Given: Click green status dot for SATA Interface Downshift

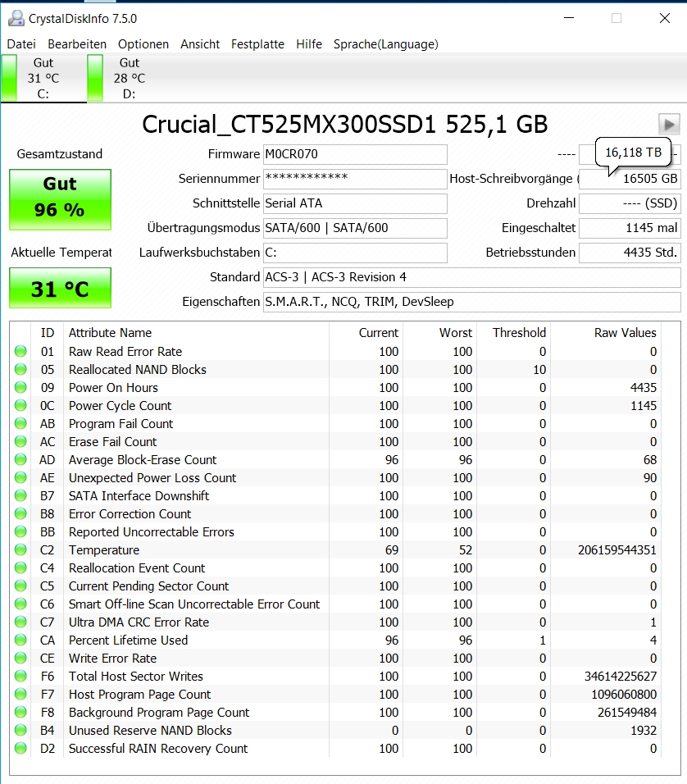Looking at the screenshot, I should coord(20,495).
